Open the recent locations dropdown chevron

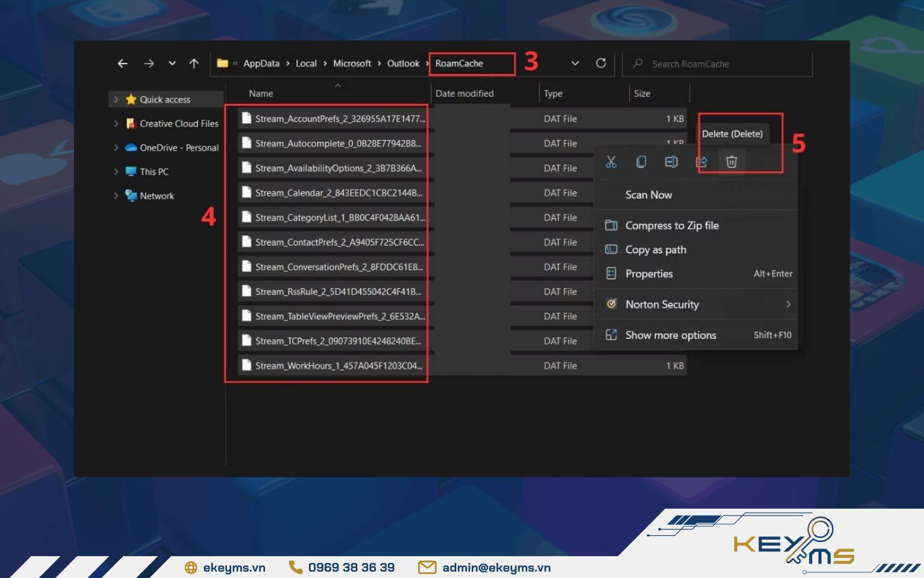click(x=172, y=64)
